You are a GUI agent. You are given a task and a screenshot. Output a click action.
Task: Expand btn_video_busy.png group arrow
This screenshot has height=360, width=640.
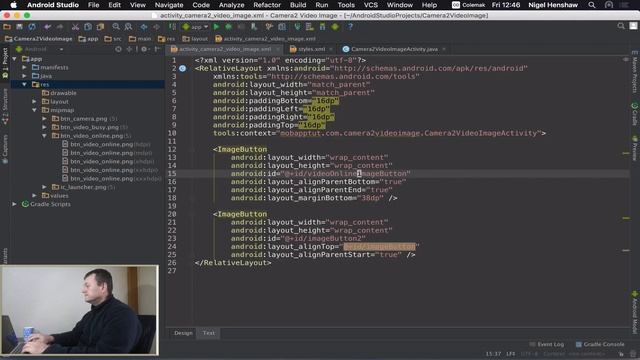[44, 127]
